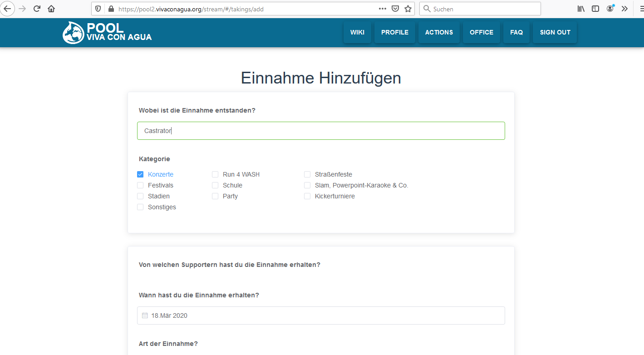Check the Festivals category checkbox
This screenshot has height=355, width=644.
click(x=140, y=185)
